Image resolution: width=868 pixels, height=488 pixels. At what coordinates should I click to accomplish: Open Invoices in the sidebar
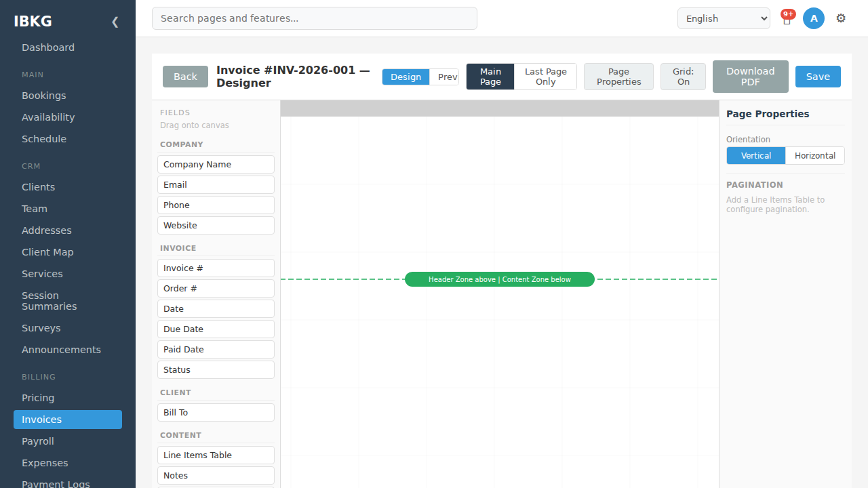pos(68,420)
